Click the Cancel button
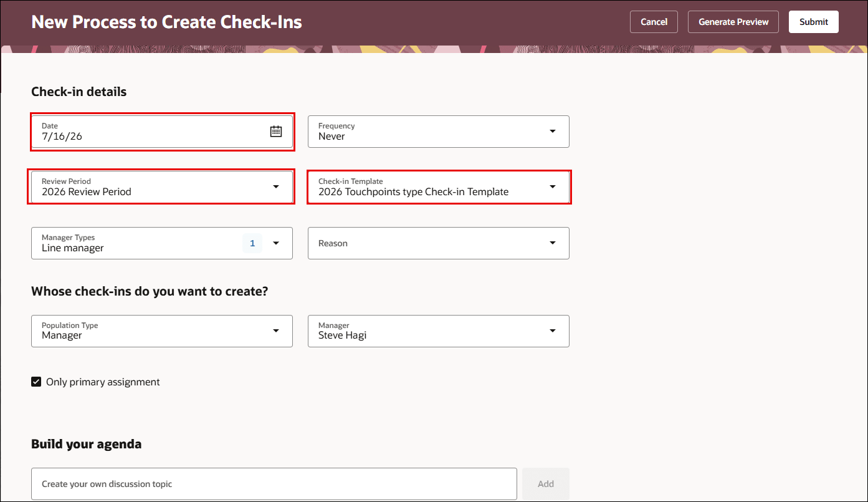Viewport: 868px width, 502px height. point(654,22)
